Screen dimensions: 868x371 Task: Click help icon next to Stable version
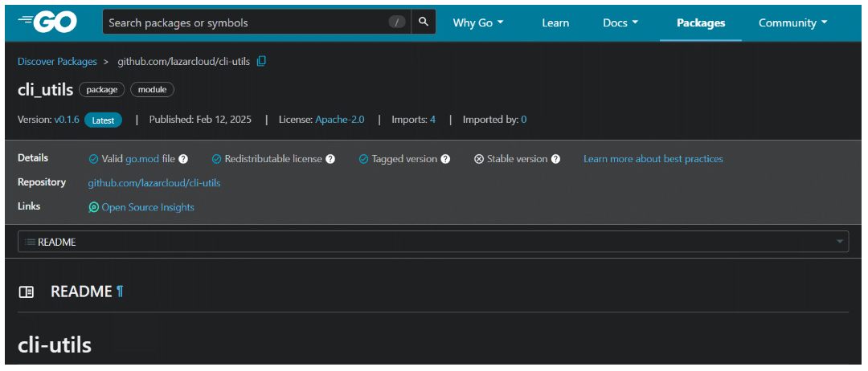pos(555,159)
